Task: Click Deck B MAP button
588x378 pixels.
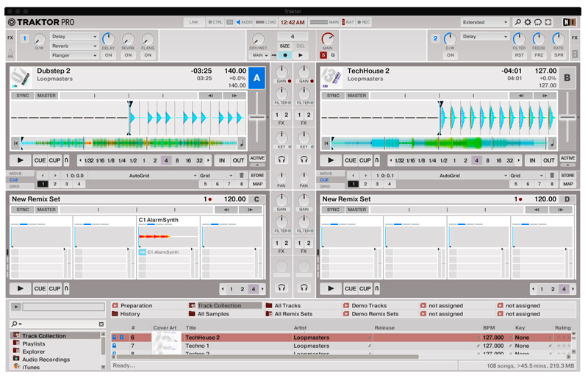Action: coord(567,184)
